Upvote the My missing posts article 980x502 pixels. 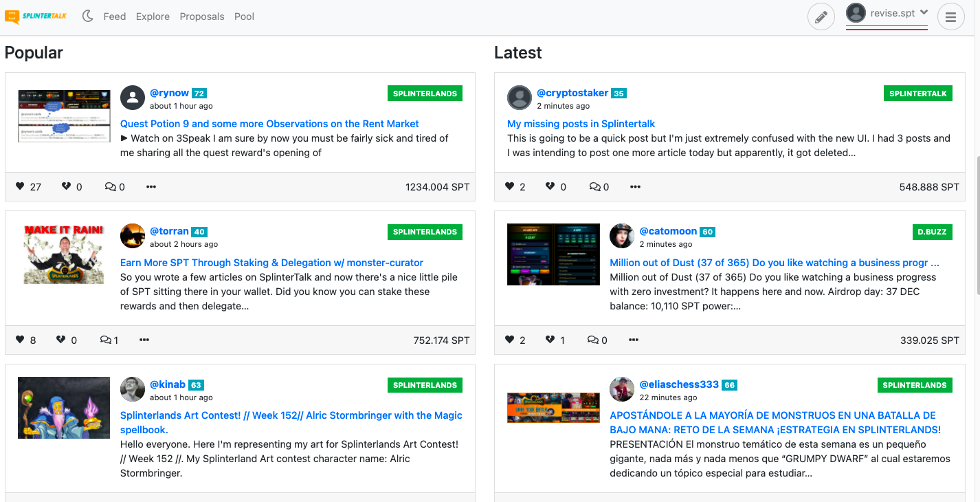click(x=509, y=186)
